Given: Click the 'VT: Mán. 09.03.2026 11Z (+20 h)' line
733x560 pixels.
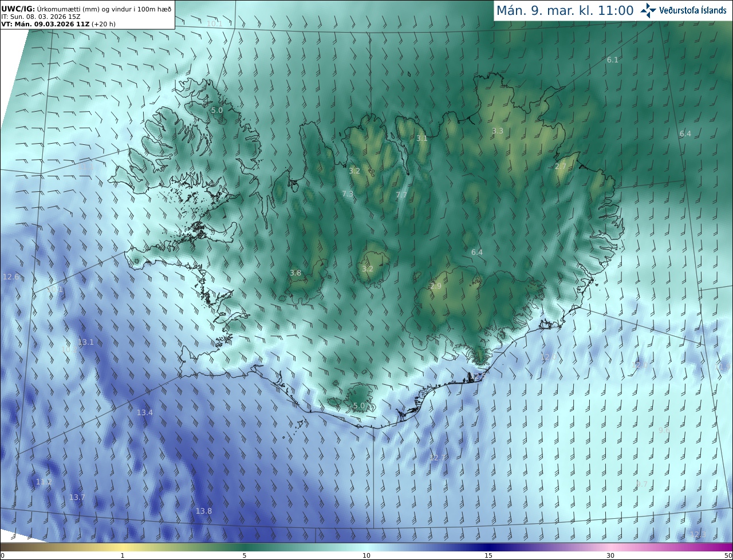Looking at the screenshot, I should (58, 24).
